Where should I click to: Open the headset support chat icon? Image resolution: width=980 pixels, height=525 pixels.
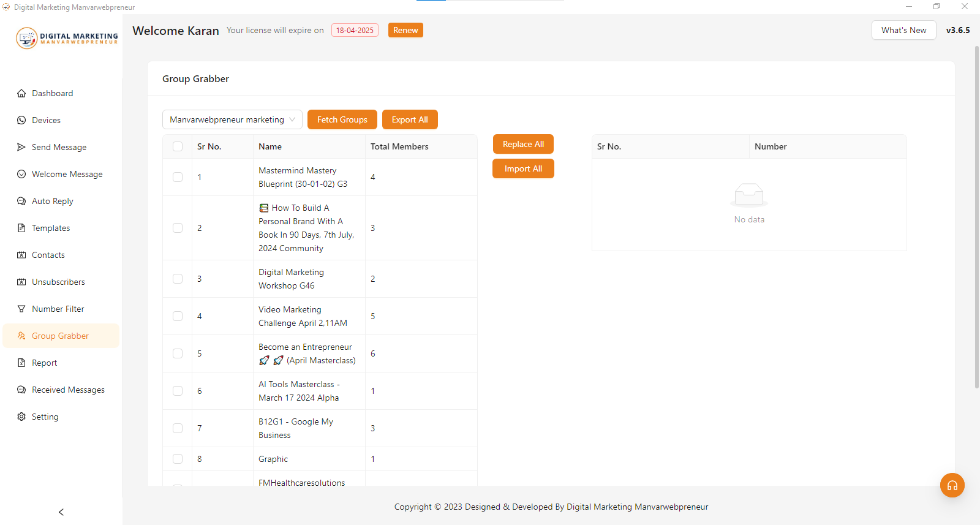coord(952,486)
